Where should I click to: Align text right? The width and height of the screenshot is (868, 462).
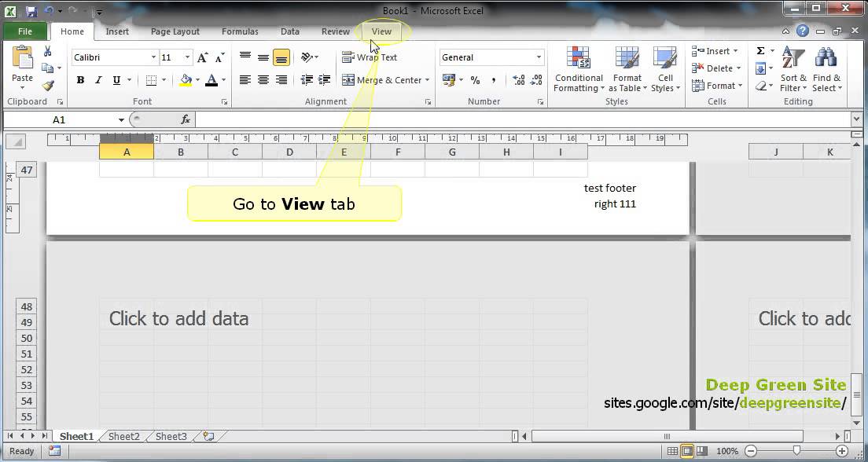pyautogui.click(x=281, y=80)
